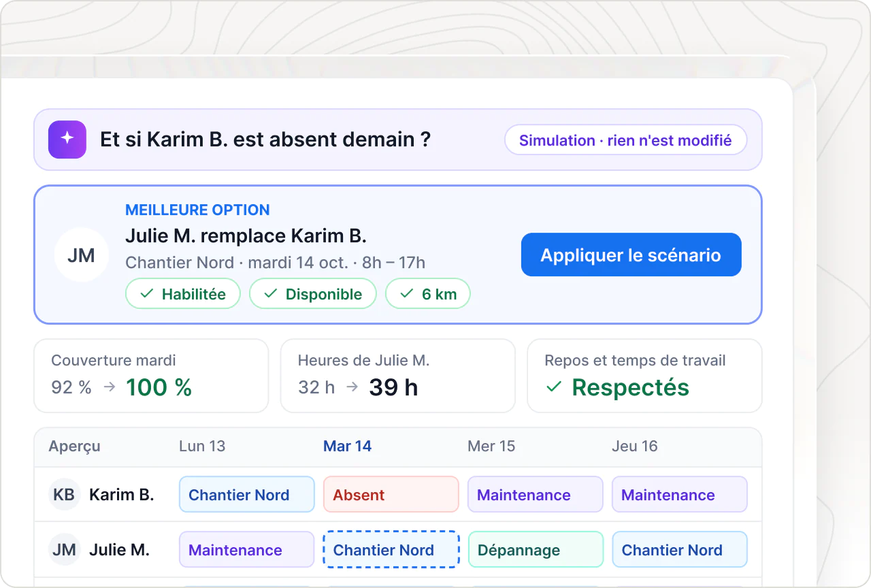Open Karim B.'s Wednesday Maintenance shift
871x588 pixels.
pyautogui.click(x=536, y=495)
